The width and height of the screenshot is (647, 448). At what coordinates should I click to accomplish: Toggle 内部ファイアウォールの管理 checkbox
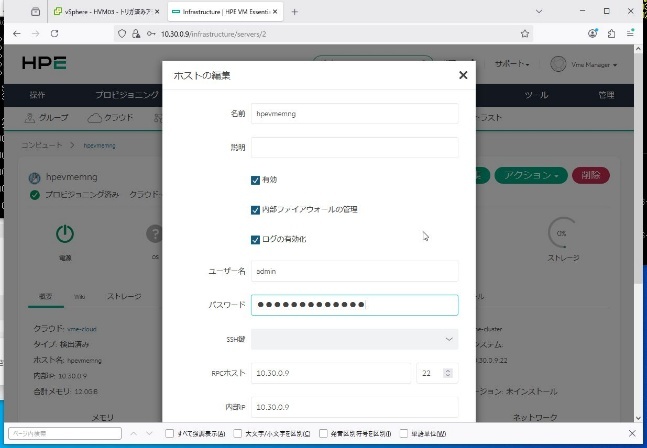click(256, 210)
